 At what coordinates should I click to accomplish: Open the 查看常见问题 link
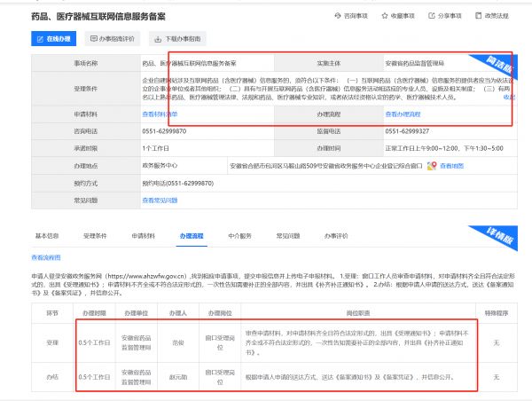[x=160, y=200]
